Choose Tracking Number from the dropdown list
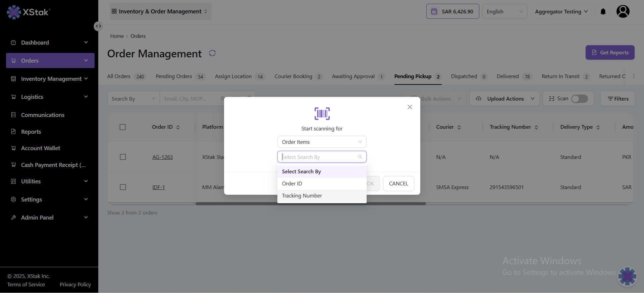 click(x=302, y=196)
